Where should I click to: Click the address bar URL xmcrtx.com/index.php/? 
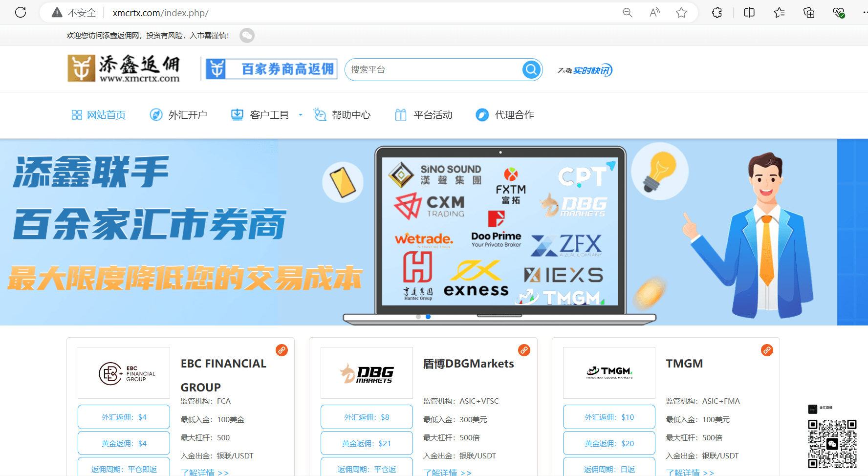click(160, 13)
